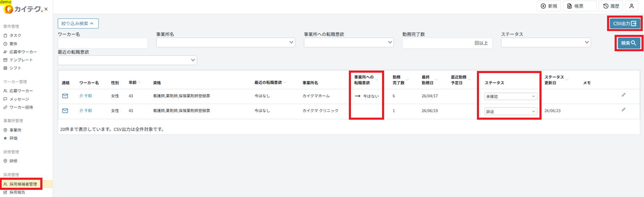Click the 事業所名 column header
The width and height of the screenshot is (644, 197).
tap(310, 83)
